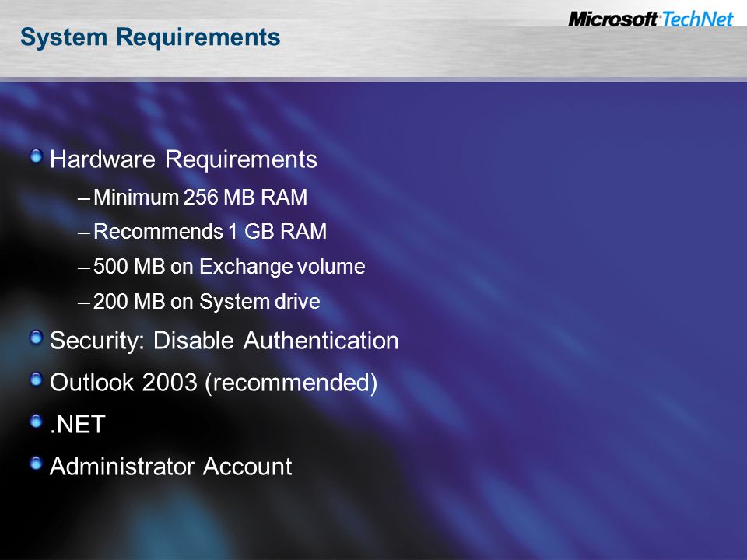This screenshot has height=560, width=747.
Task: Click the bullet beside Administrator Account
Action: [x=37, y=463]
